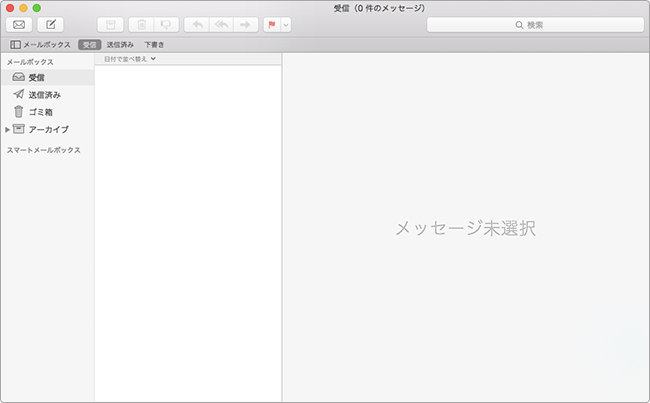Click the Get Mail envelope icon
The width and height of the screenshot is (650, 403).
click(x=20, y=24)
